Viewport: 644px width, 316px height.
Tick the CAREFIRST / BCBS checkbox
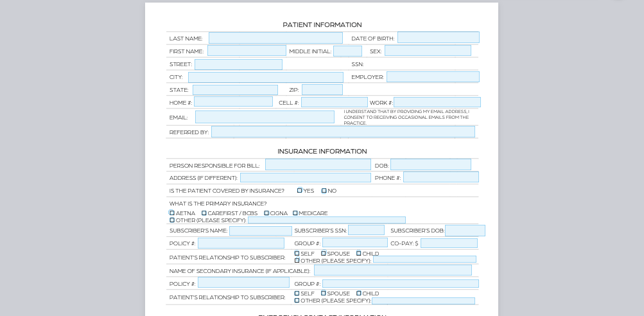tap(204, 213)
